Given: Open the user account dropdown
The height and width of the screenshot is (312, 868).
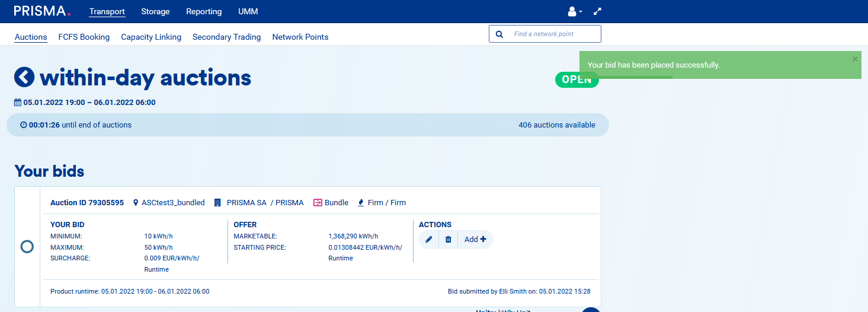Looking at the screenshot, I should 574,11.
